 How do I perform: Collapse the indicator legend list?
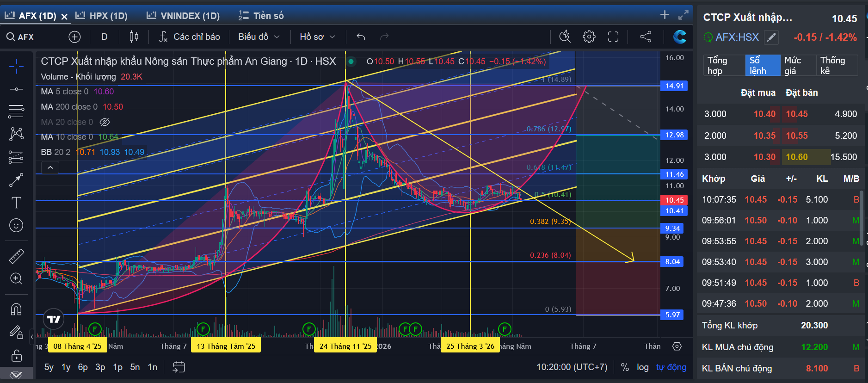[x=50, y=167]
